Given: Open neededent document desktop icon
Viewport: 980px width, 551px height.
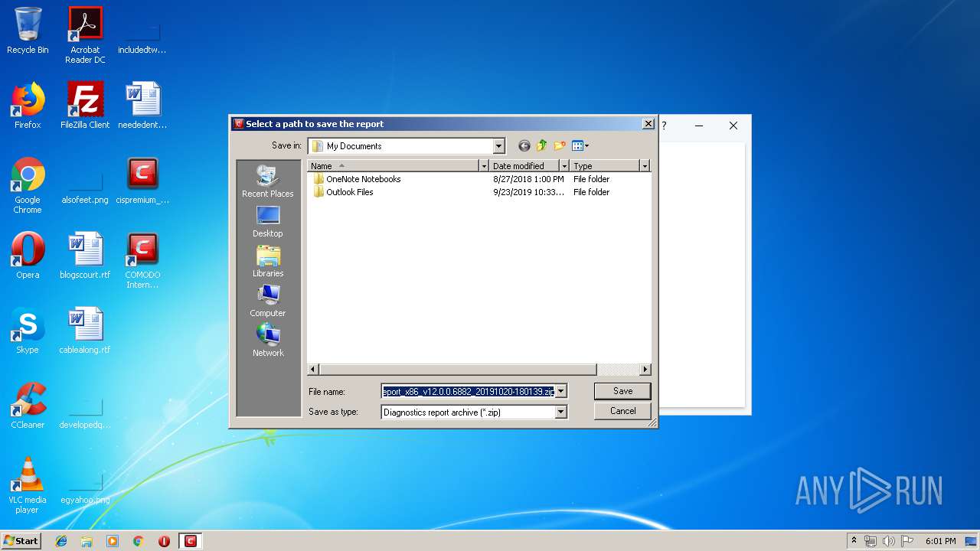Looking at the screenshot, I should pyautogui.click(x=142, y=106).
